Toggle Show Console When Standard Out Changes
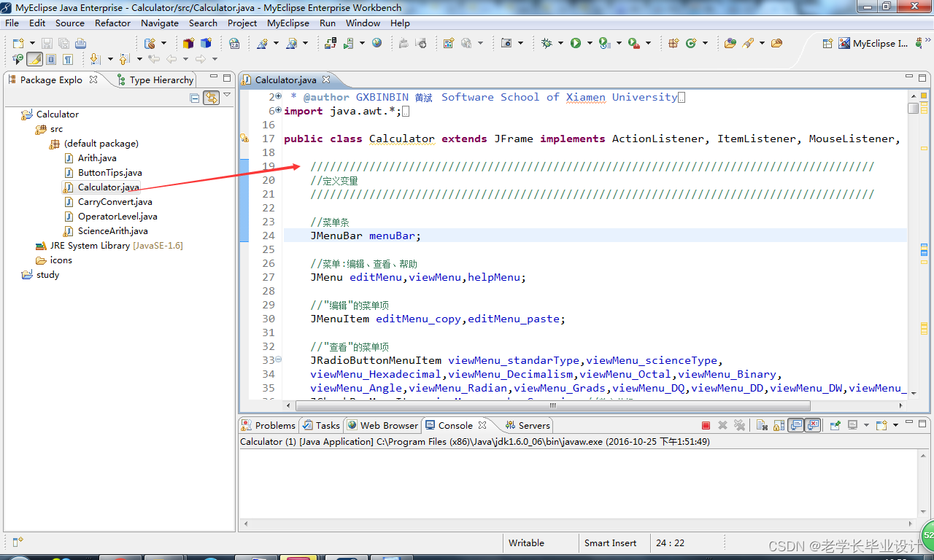Image resolution: width=934 pixels, height=560 pixels. click(x=795, y=425)
